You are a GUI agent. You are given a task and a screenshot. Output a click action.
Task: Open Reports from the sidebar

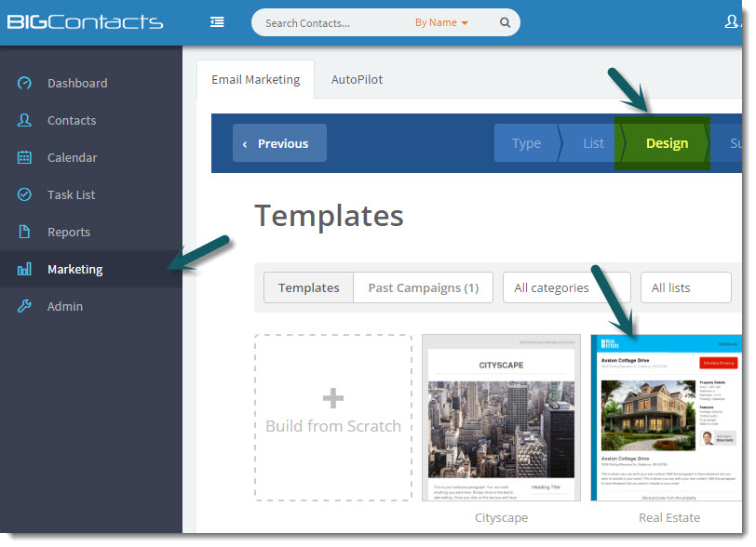[x=91, y=232]
